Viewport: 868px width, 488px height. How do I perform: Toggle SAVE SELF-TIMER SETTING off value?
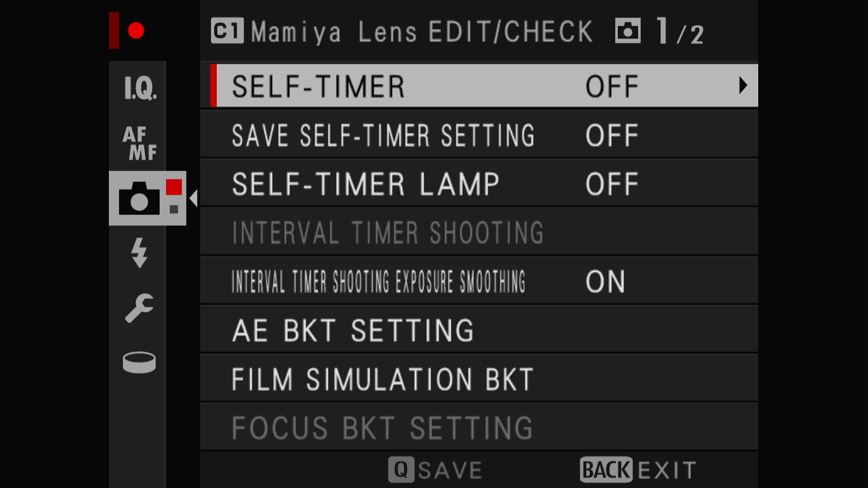point(612,136)
